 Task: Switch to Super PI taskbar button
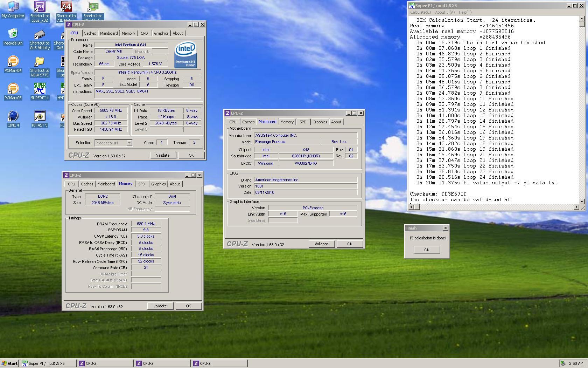tap(48, 363)
